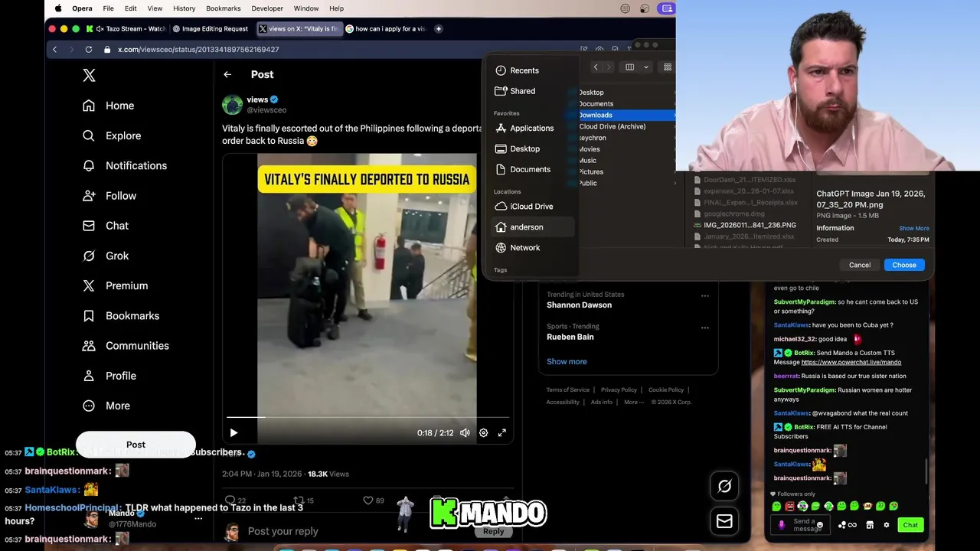The height and width of the screenshot is (551, 980).
Task: Play the Vitaly deportation video
Action: click(234, 432)
